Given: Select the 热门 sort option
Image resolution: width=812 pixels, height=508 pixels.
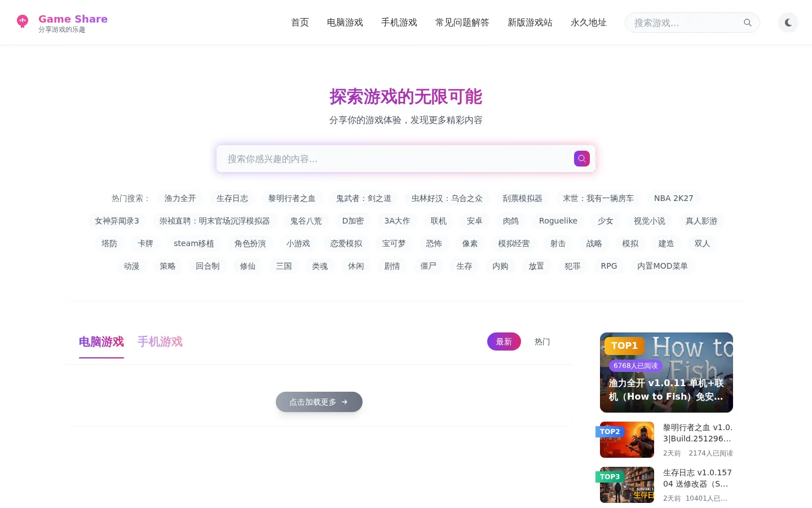Looking at the screenshot, I should pyautogui.click(x=542, y=341).
